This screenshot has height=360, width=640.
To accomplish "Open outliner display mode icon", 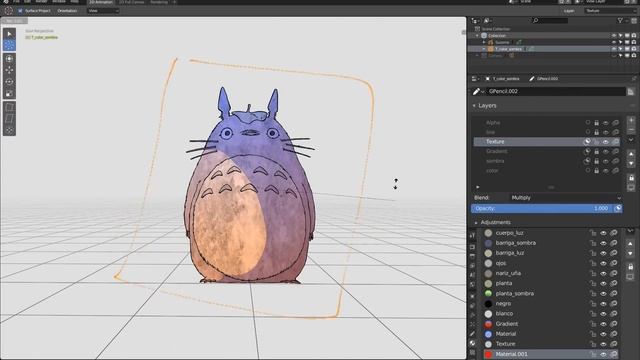I will 488,20.
